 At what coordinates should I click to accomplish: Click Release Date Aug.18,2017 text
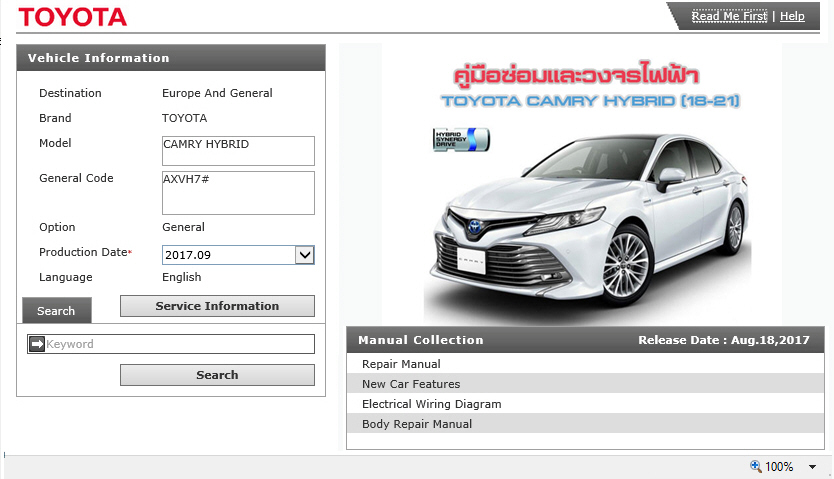(x=724, y=340)
